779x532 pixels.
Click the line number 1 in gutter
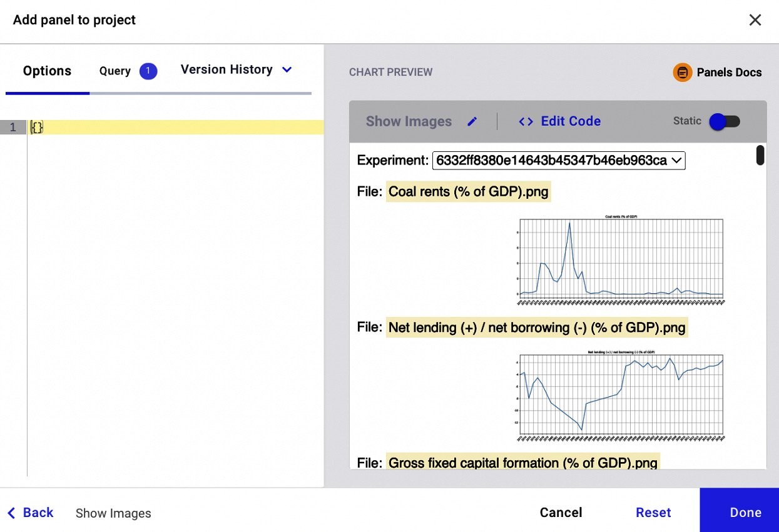13,128
